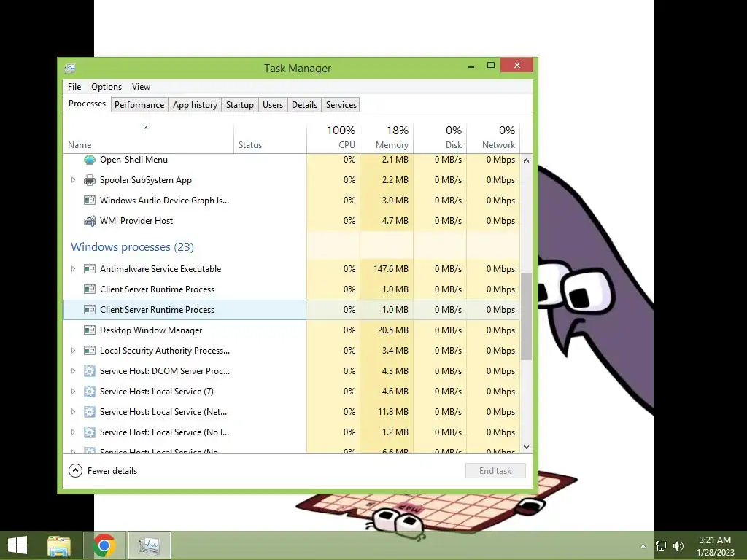Click the Antimalware Service Executable icon
Viewport: 747px width, 560px height.
pos(90,269)
